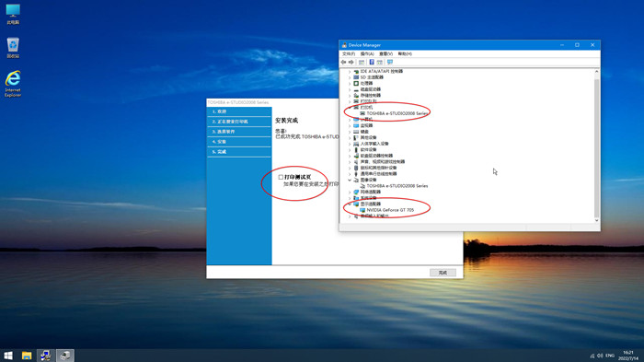Select universal serial bus controllers category
Image resolution: width=644 pixels, height=362 pixels.
(378, 174)
